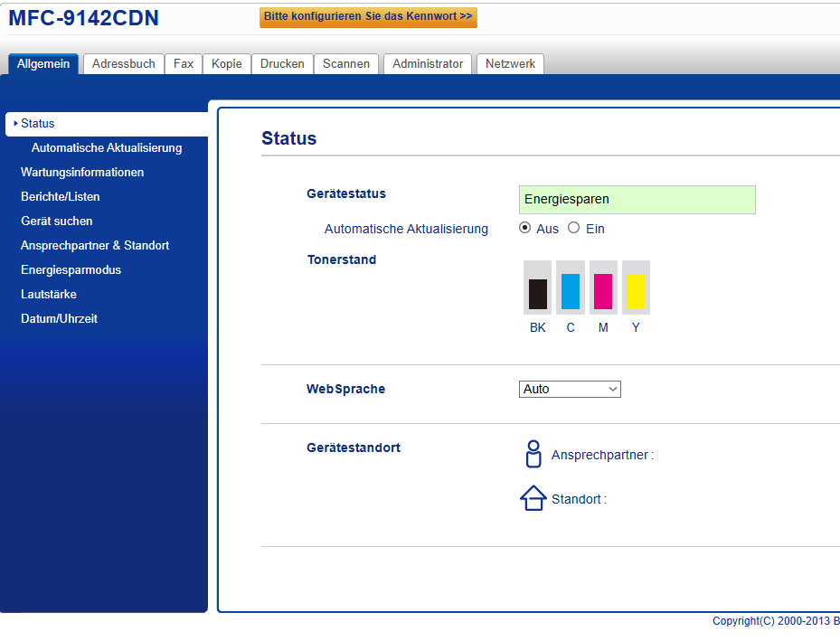Open Energiesparmodus in sidebar
Screen dimensions: 840x641
[x=71, y=270]
